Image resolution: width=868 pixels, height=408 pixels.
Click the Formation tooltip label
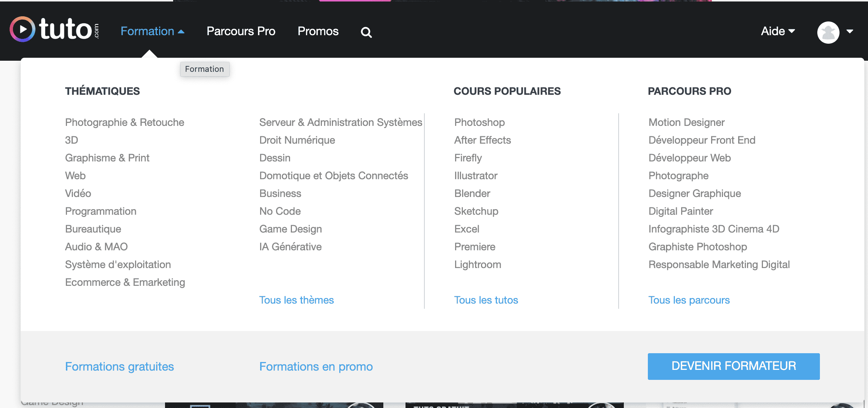204,68
